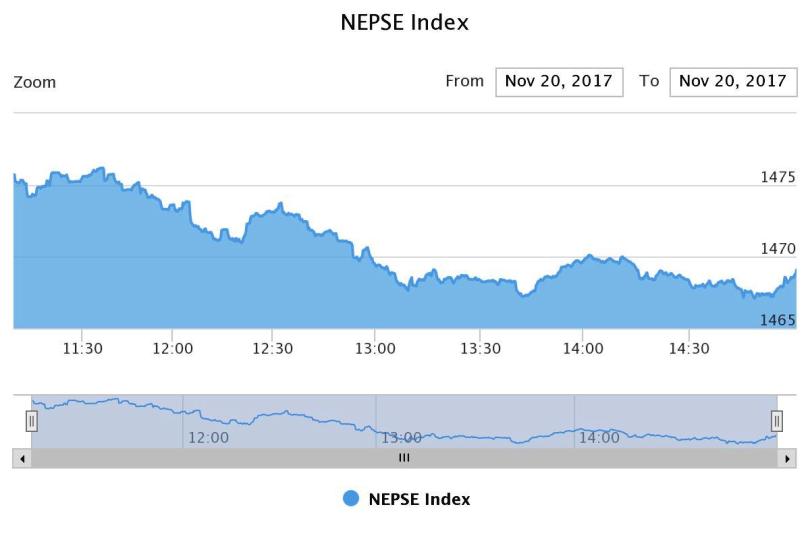The image size is (810, 540).
Task: Click the blue NEPSE Index legend marker
Action: (x=351, y=499)
